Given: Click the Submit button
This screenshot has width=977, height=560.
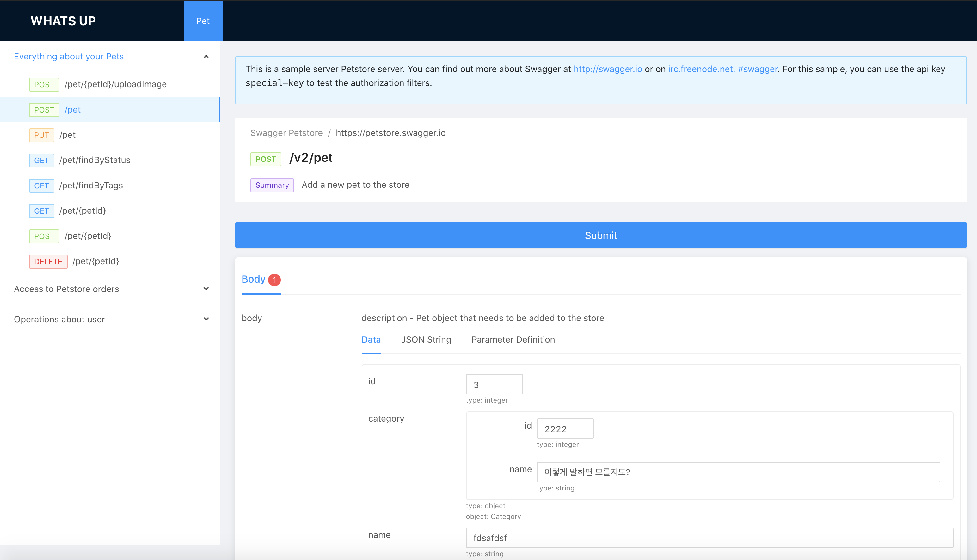Looking at the screenshot, I should 600,235.
